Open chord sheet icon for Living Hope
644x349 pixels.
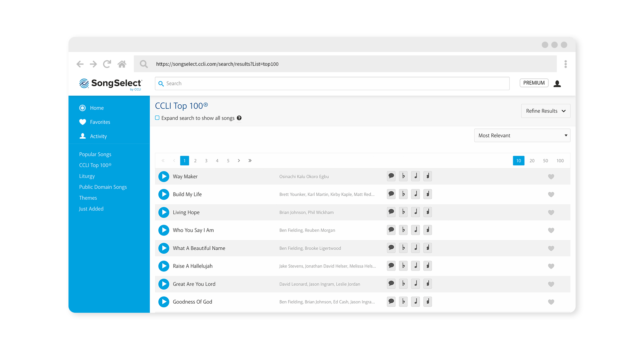(x=403, y=212)
